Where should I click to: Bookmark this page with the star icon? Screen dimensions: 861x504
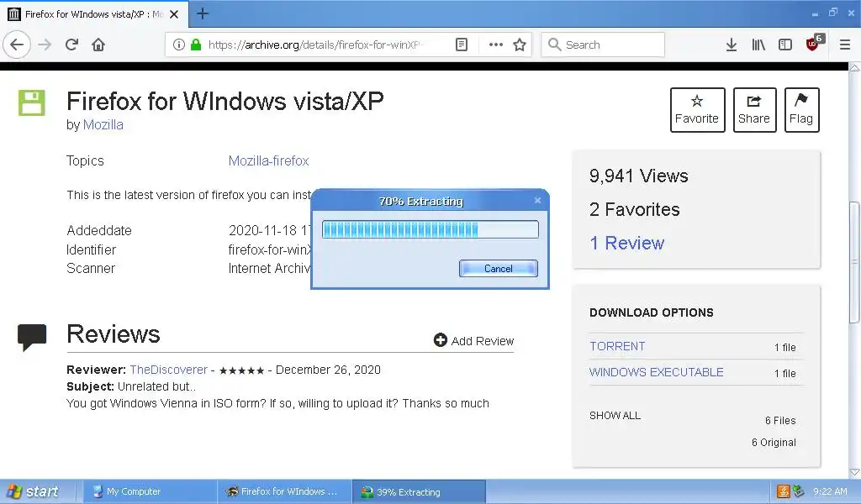tap(520, 45)
